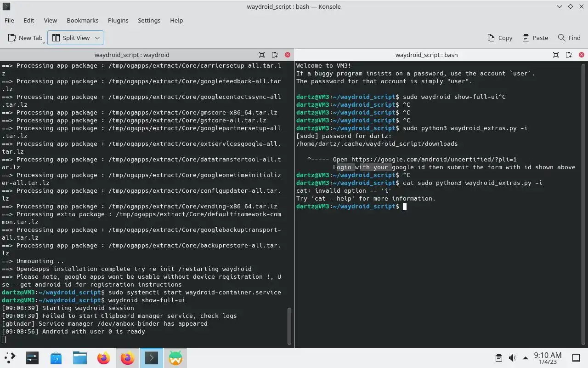The width and height of the screenshot is (588, 368).
Task: Launch the pinned Firefox icon in taskbar
Action: coord(104,357)
